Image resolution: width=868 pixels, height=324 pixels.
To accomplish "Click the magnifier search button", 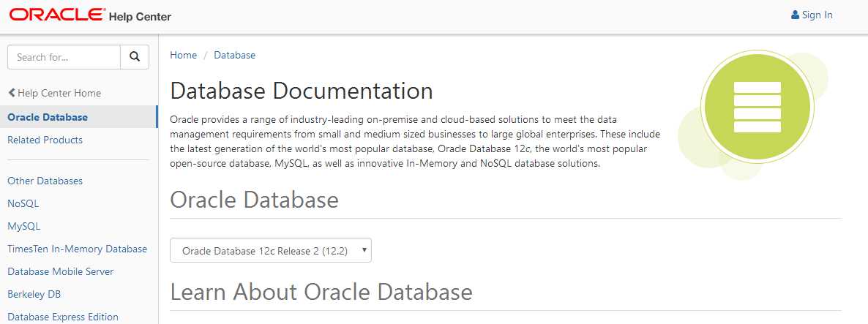I will click(x=135, y=56).
